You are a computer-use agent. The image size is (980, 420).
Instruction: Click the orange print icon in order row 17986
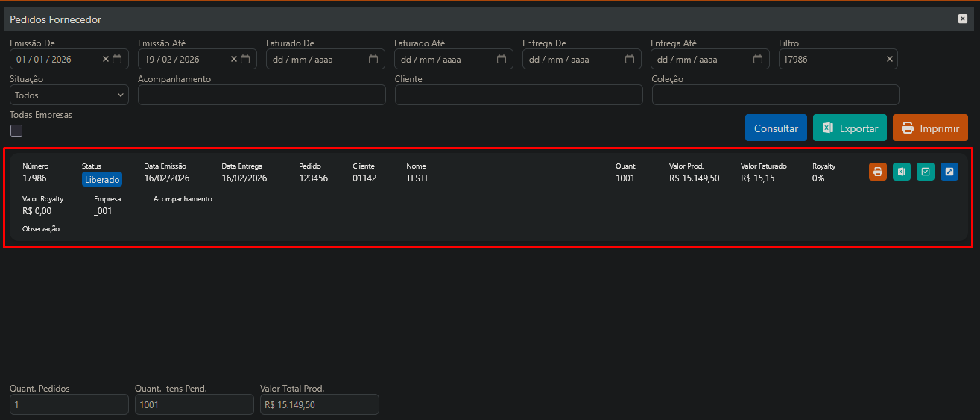tap(878, 172)
